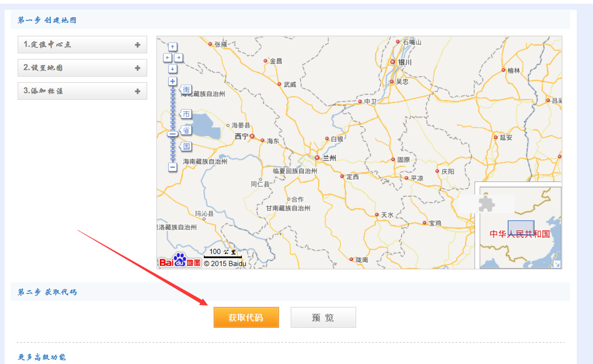The width and height of the screenshot is (593, 364).
Task: Click the zoom slider handle on map
Action: 173,134
